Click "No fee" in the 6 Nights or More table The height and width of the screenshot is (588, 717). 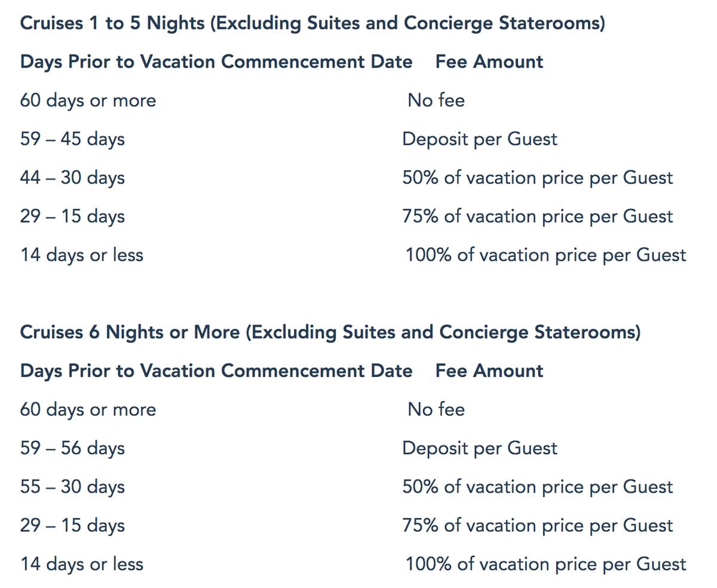point(436,409)
